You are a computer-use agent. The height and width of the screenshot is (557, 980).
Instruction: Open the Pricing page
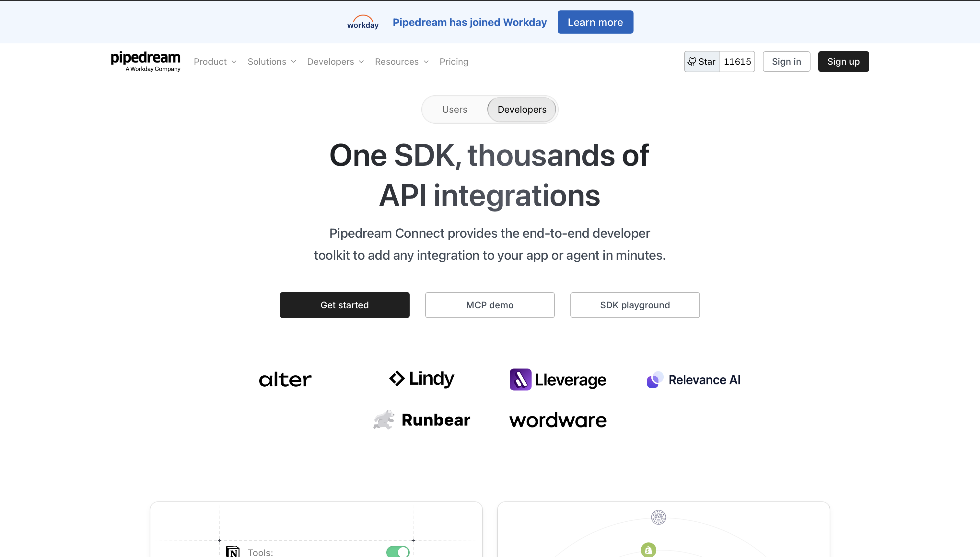tap(454, 62)
